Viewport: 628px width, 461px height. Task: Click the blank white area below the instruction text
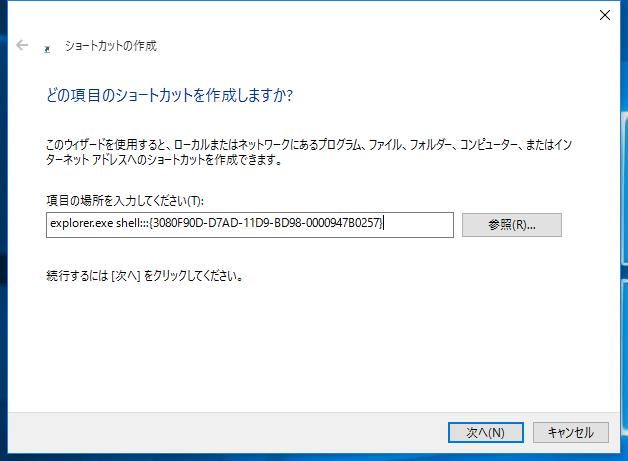(300, 340)
